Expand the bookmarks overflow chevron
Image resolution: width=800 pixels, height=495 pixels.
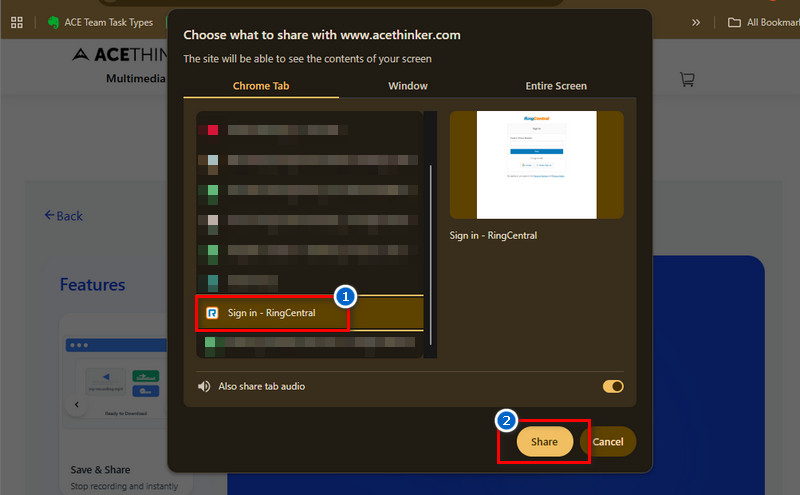[x=696, y=22]
